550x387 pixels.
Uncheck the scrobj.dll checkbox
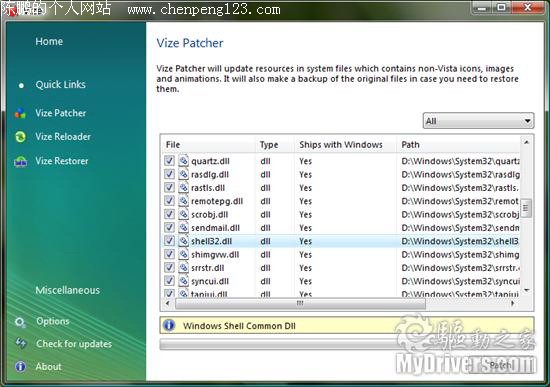pos(169,214)
